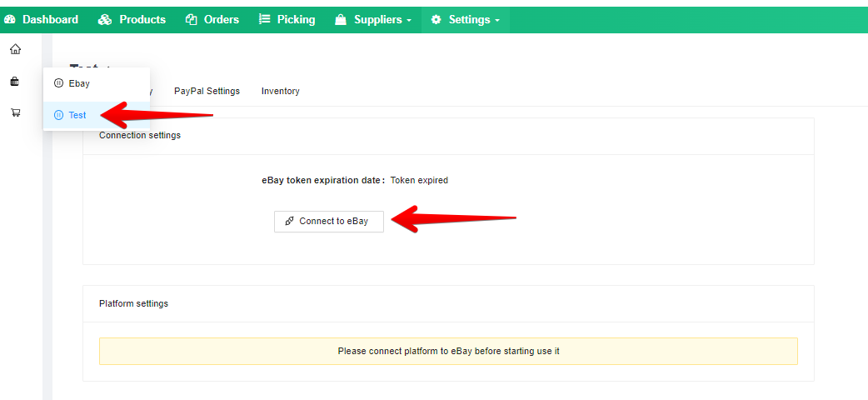868x400 pixels.
Task: Click the Suppliers bag icon
Action: click(x=341, y=19)
